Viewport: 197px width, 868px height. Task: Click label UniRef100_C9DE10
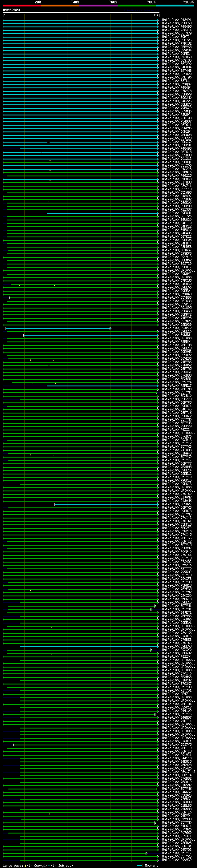pos(177,332)
